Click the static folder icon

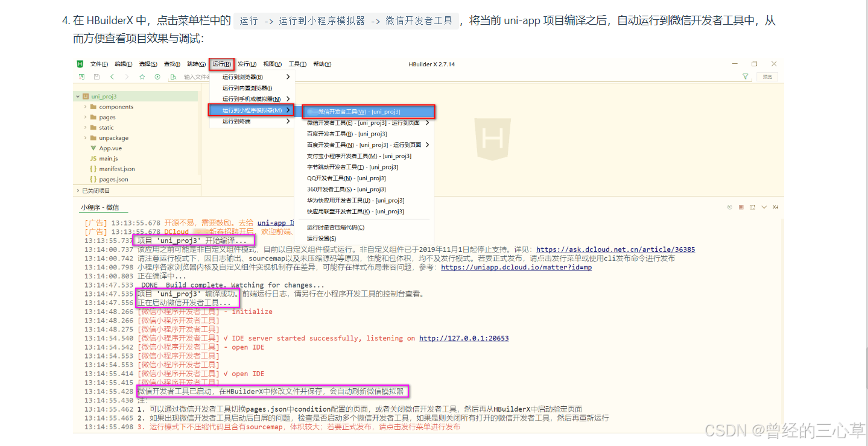pyautogui.click(x=93, y=127)
